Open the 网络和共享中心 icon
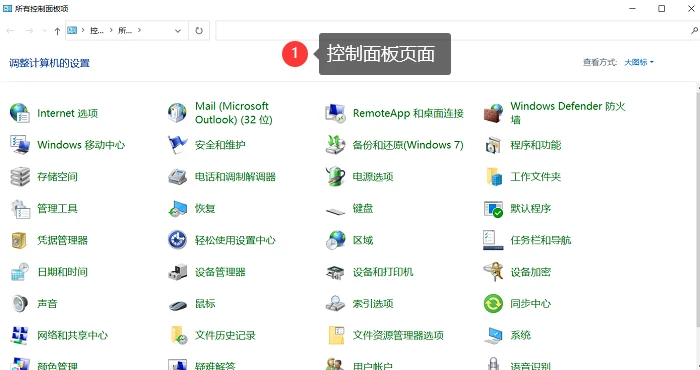 (20, 335)
